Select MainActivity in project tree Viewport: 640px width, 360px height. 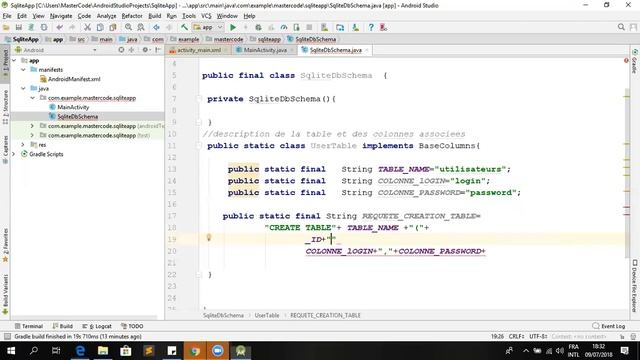tap(73, 107)
